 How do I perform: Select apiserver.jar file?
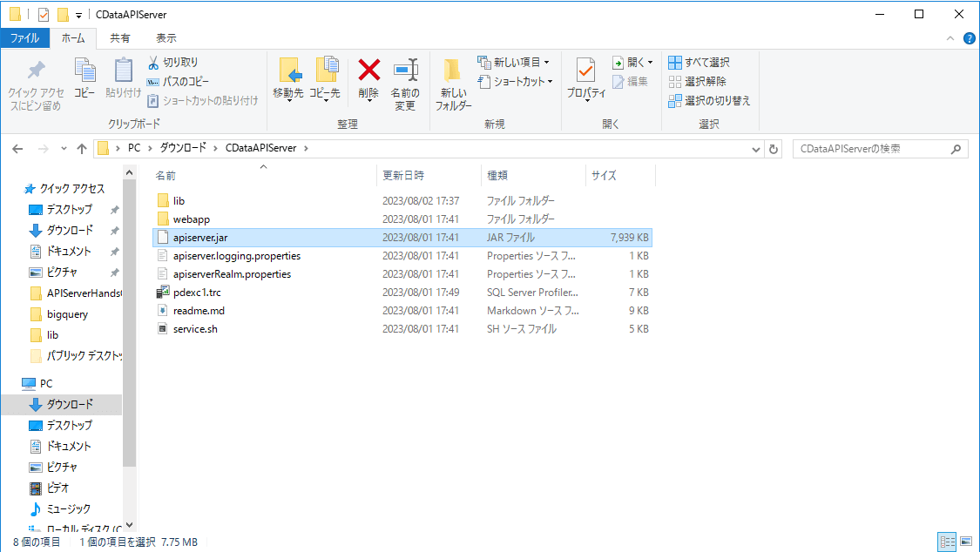click(402, 238)
